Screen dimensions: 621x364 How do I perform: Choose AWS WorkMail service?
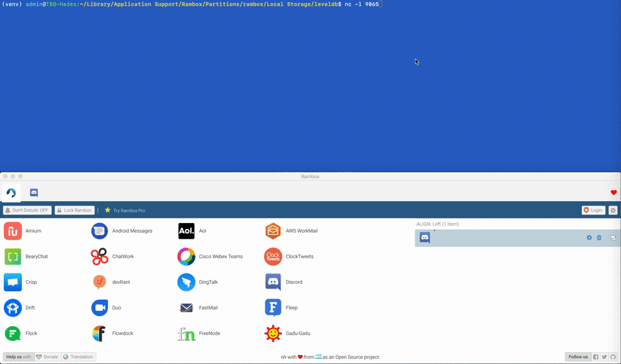coord(273,231)
